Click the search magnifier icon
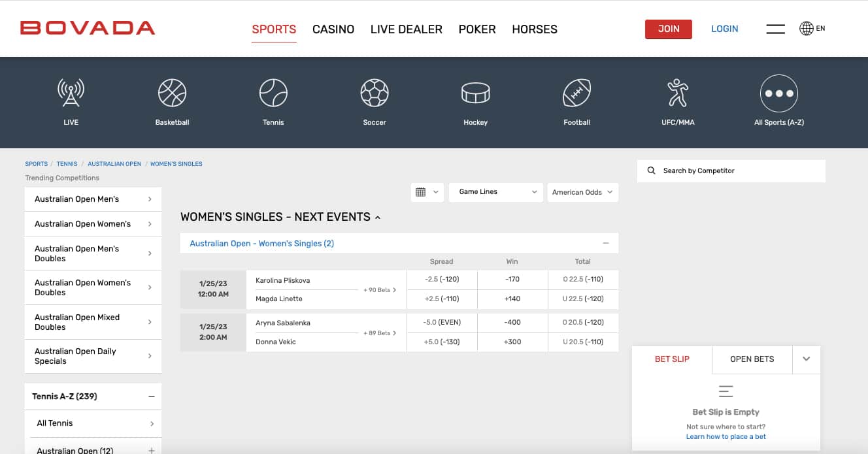This screenshot has width=868, height=454. pos(651,170)
